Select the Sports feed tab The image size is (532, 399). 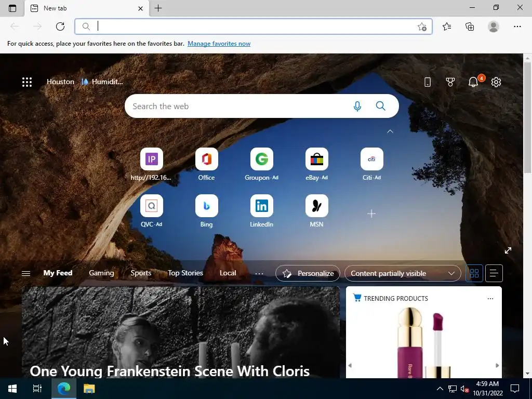pyautogui.click(x=141, y=273)
